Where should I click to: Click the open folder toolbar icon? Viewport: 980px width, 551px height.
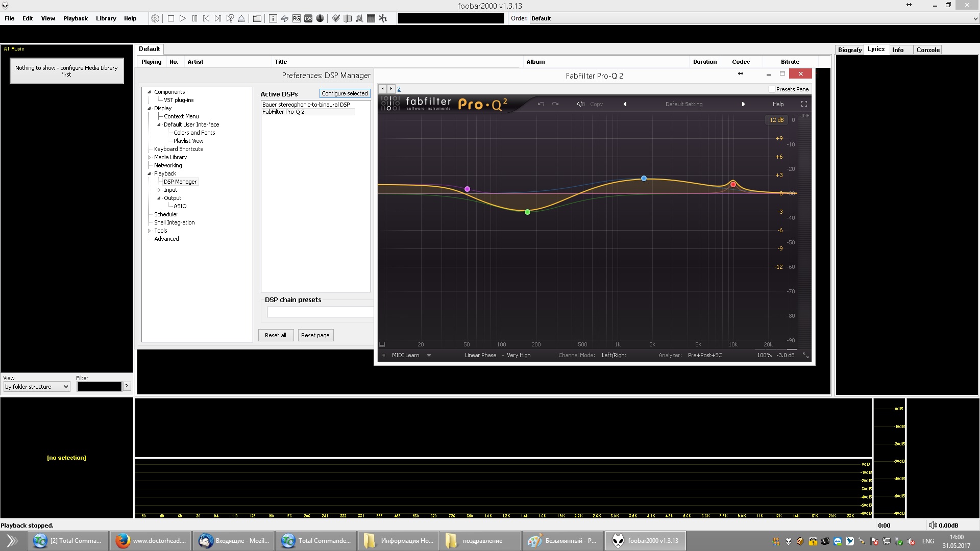click(257, 18)
